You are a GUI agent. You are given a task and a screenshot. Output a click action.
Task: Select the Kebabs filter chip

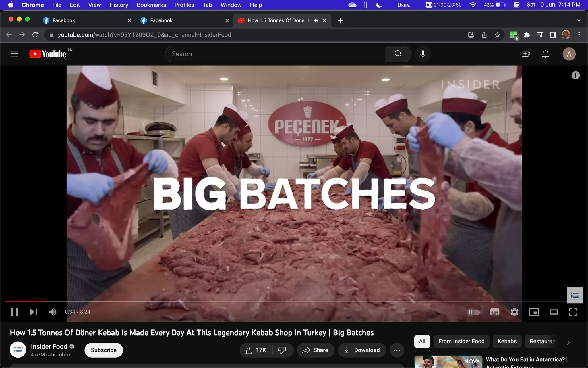click(x=507, y=341)
